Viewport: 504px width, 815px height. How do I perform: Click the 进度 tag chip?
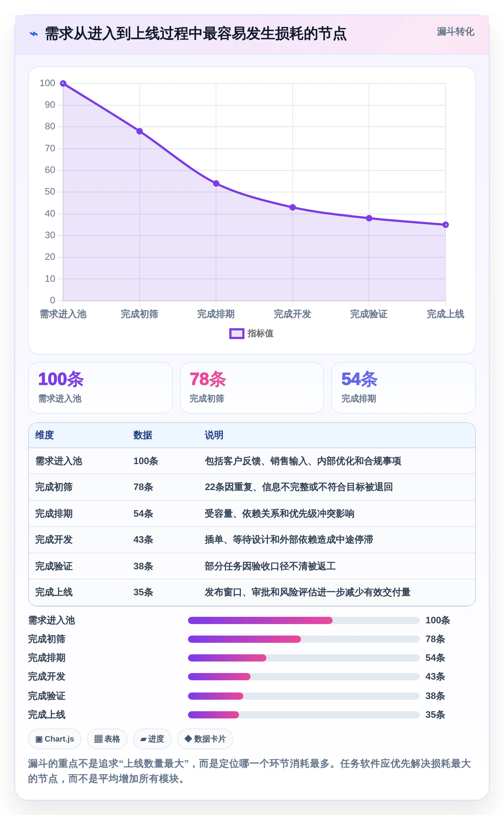coord(152,739)
